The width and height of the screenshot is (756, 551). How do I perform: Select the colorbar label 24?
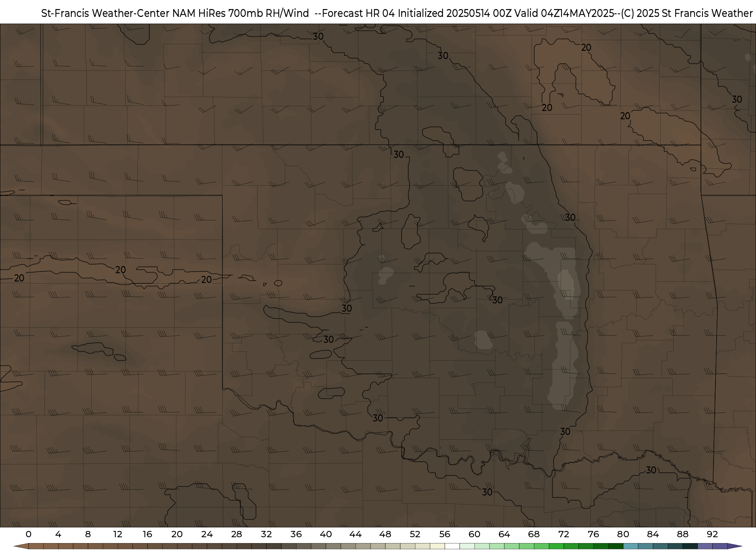207,534
